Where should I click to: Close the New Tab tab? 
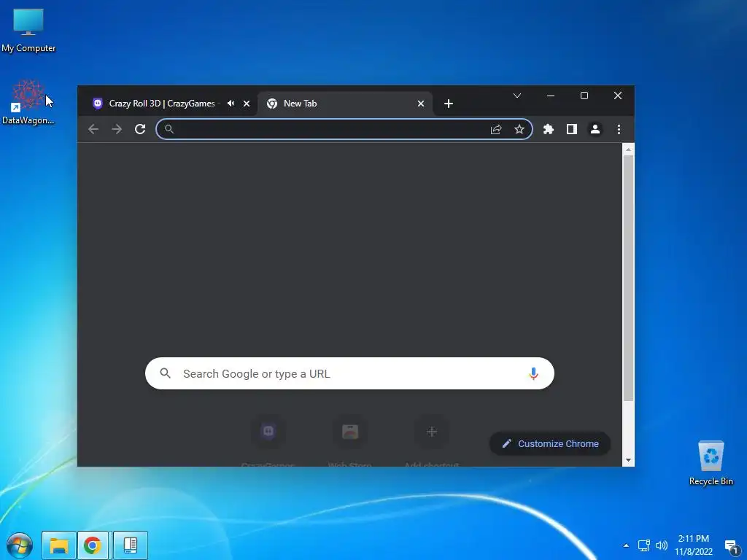coord(421,104)
